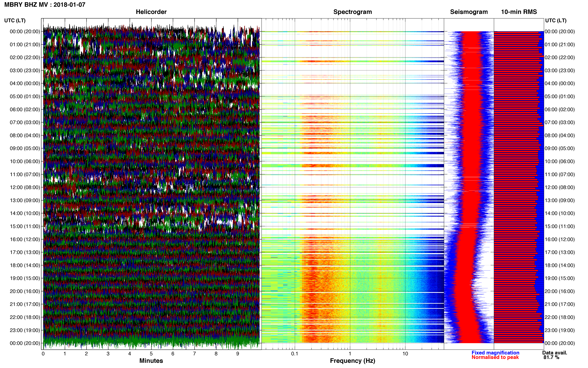Select left axis label "02:00 (22:00)"
This screenshot has height=368, width=588.
(x=25, y=57)
